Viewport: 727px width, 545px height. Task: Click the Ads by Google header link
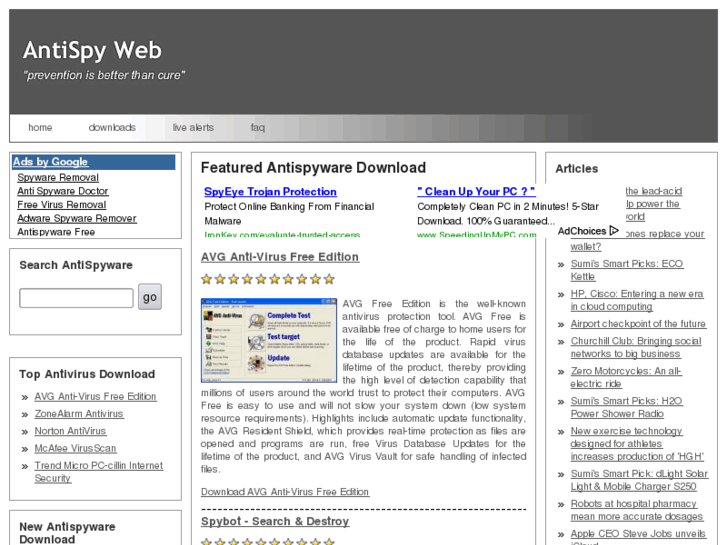tap(50, 162)
